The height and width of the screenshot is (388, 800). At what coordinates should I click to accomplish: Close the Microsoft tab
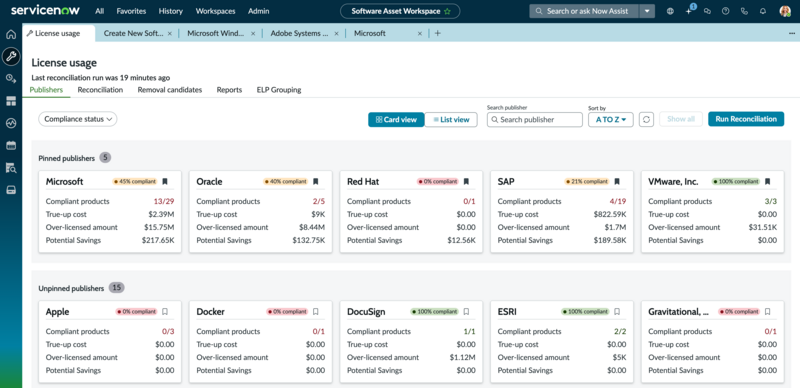(x=420, y=34)
